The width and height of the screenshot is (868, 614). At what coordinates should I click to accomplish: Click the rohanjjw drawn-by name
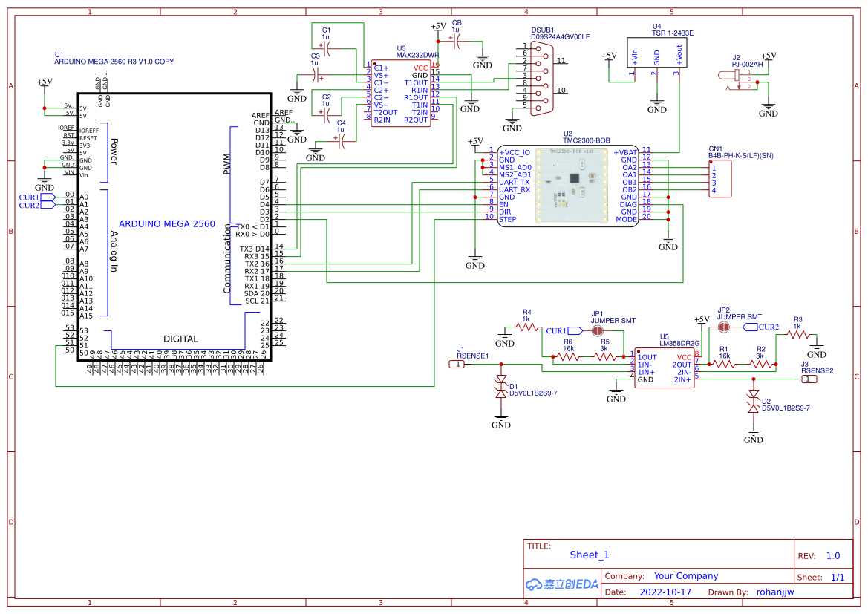pos(775,592)
